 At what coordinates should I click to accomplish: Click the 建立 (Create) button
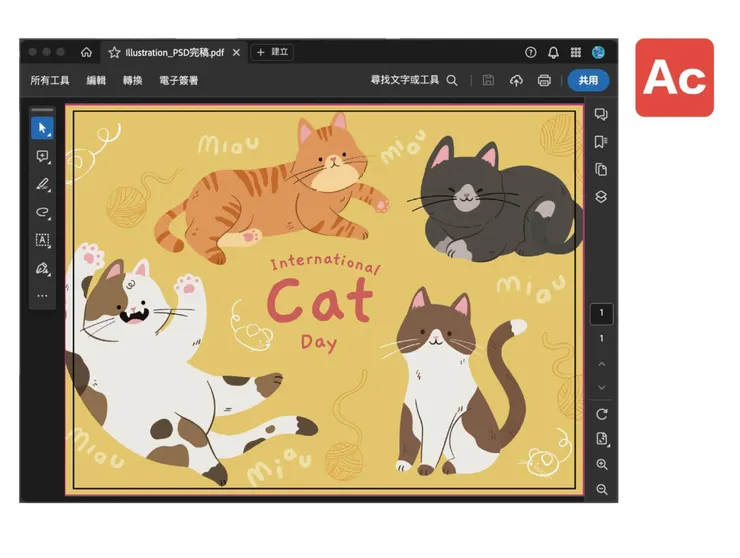(x=272, y=52)
